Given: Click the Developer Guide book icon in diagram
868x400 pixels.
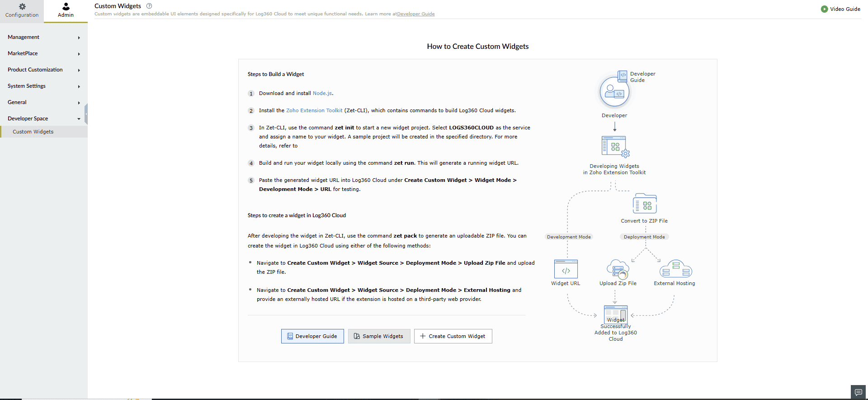Looking at the screenshot, I should tap(623, 76).
